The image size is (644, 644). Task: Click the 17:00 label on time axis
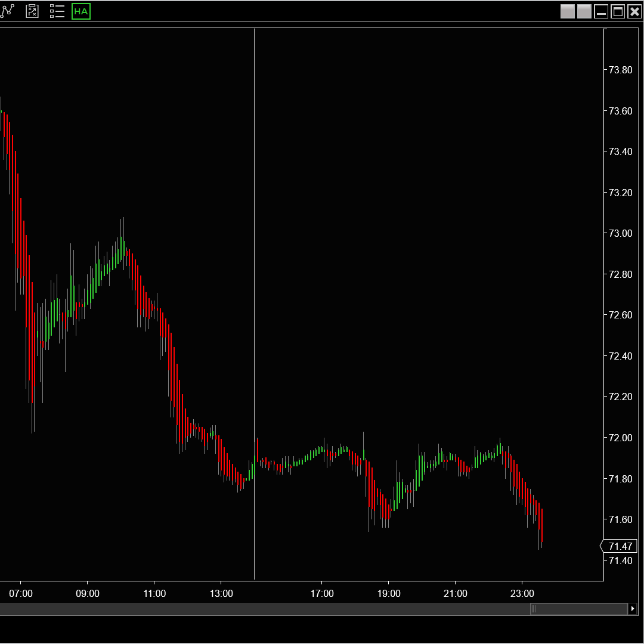[x=322, y=594]
